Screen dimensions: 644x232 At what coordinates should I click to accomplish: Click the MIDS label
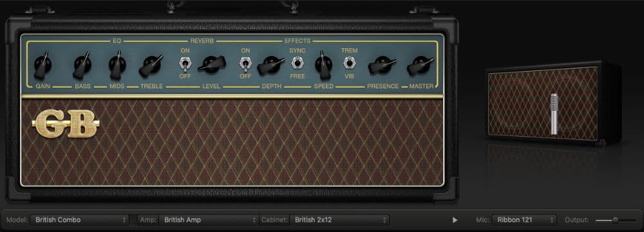tap(117, 86)
